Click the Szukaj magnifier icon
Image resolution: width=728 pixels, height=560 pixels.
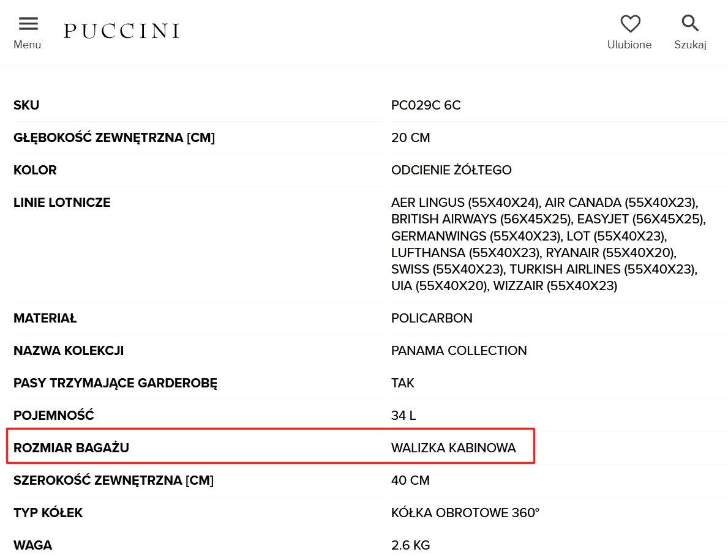click(690, 24)
